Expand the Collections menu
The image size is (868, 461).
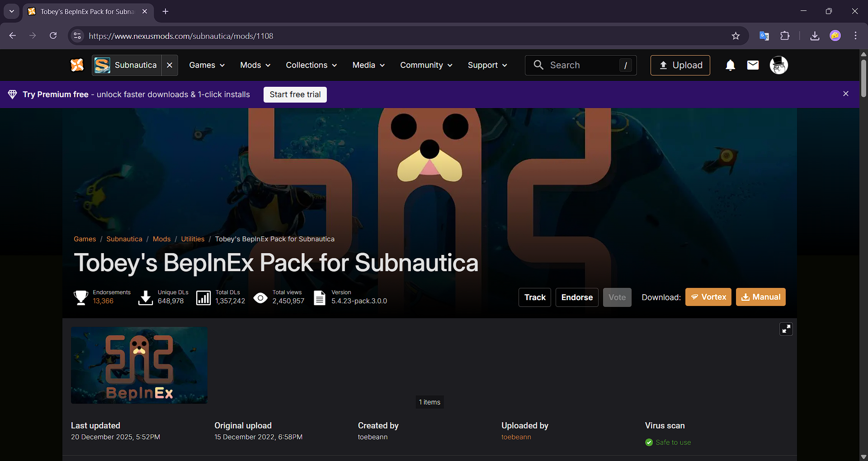tap(311, 65)
